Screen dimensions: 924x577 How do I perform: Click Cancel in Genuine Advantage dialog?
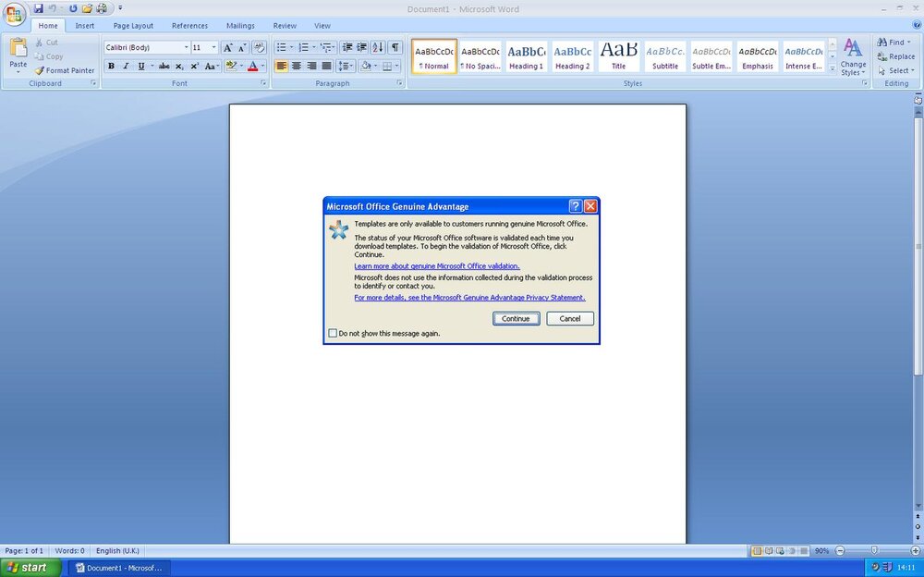point(570,319)
